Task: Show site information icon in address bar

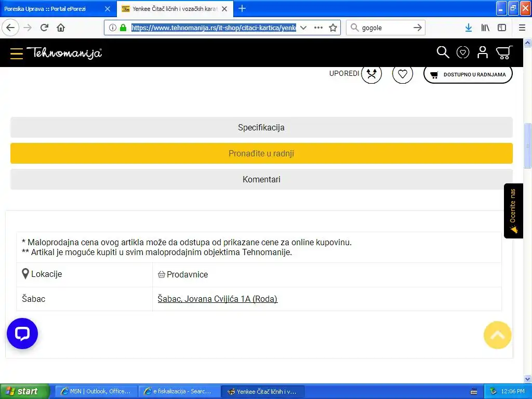Action: [x=113, y=28]
